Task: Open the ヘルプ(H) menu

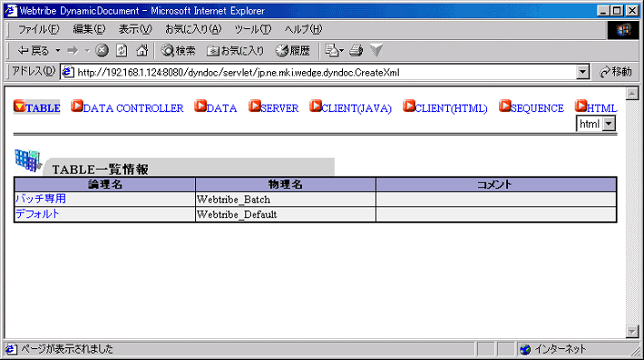Action: (x=303, y=29)
